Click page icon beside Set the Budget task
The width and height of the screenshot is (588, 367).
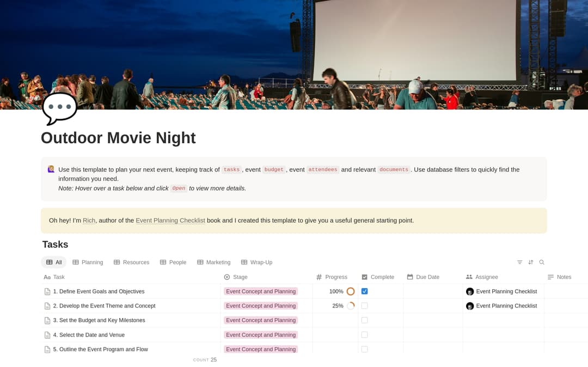47,321
